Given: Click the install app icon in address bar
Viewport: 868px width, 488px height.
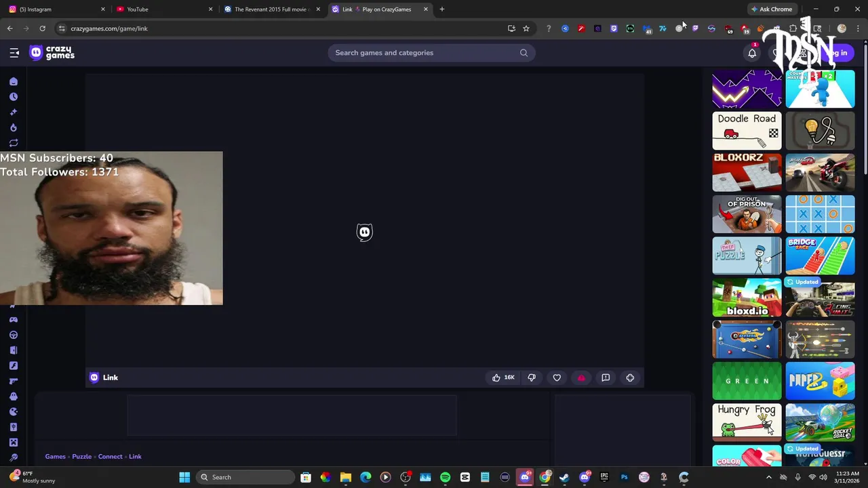Looking at the screenshot, I should coord(511,28).
